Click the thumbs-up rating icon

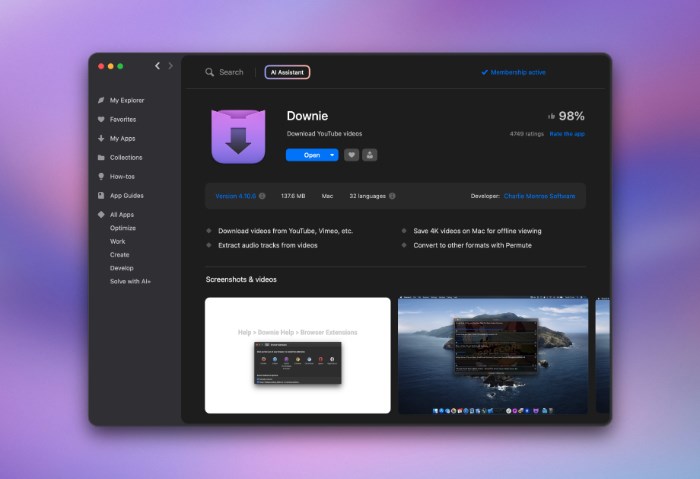[x=551, y=117]
